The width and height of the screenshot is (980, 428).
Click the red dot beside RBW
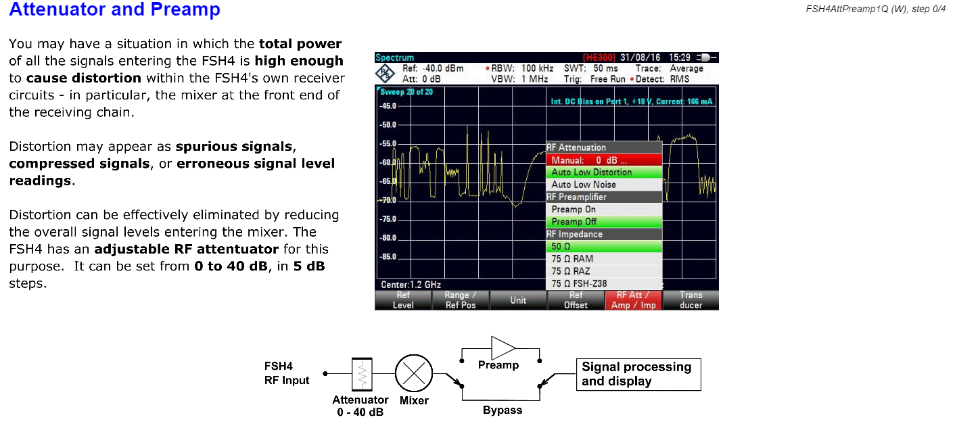tap(488, 69)
